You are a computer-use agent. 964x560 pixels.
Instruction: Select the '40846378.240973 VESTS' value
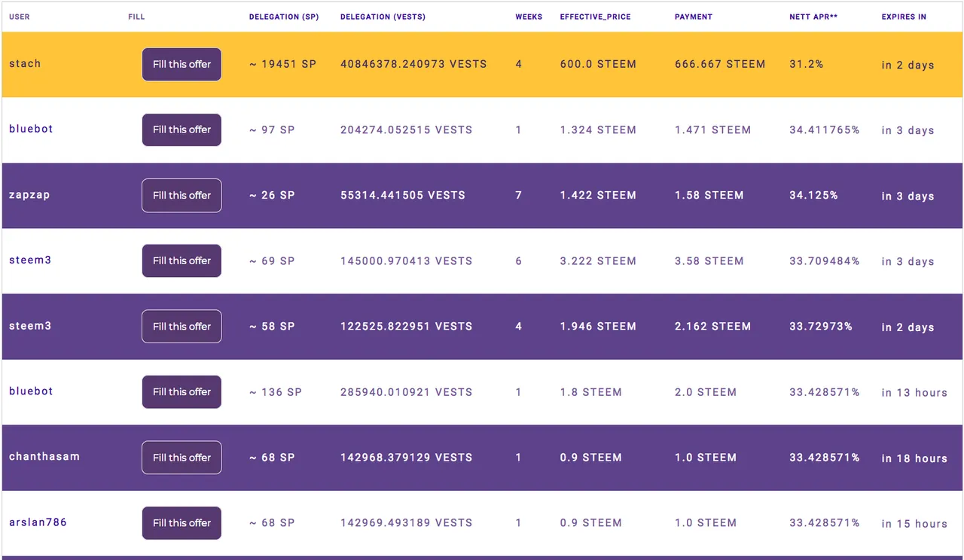[x=413, y=65]
